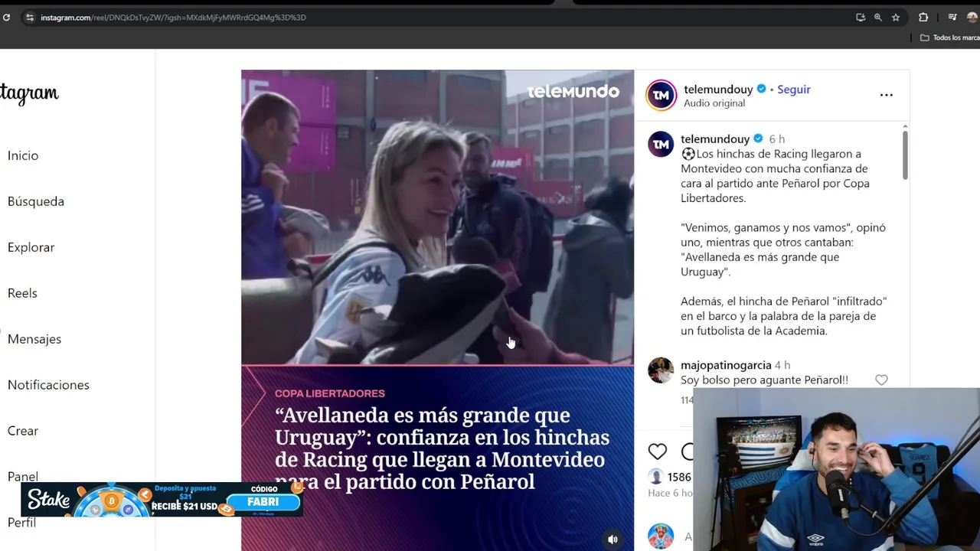Click the 4 h comment timestamp
Image resolution: width=980 pixels, height=551 pixels.
[782, 366]
